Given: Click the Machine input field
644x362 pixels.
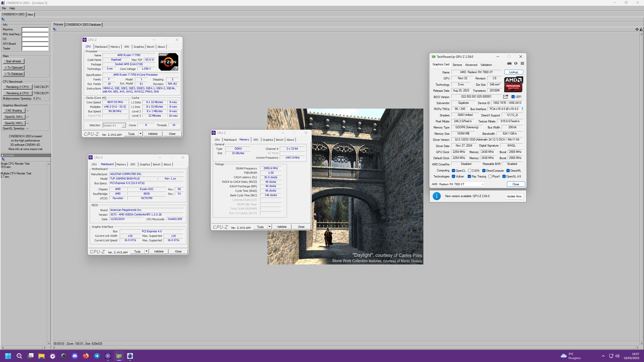Looking at the screenshot, I should [x=35, y=29].
